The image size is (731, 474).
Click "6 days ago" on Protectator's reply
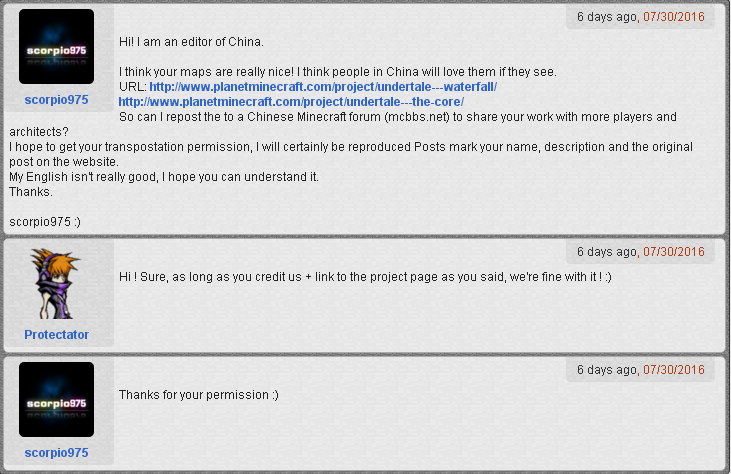coord(607,252)
